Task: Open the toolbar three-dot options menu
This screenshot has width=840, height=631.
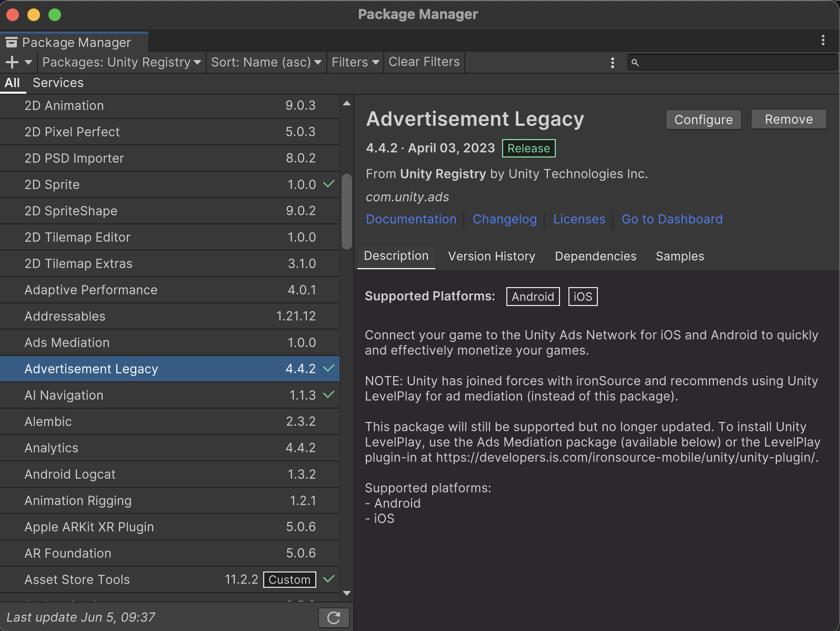Action: click(x=612, y=63)
